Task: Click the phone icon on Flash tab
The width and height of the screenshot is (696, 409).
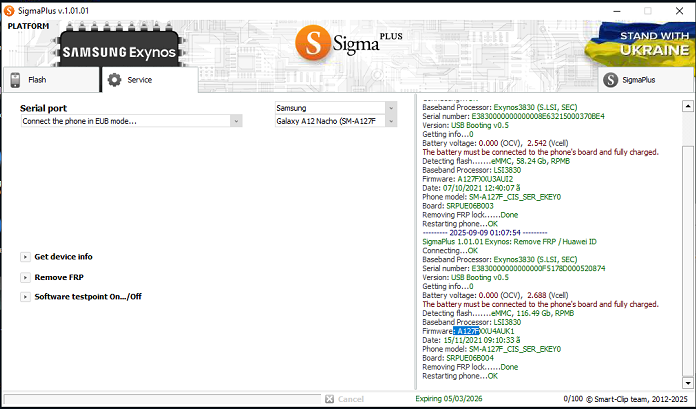Action: pyautogui.click(x=16, y=80)
